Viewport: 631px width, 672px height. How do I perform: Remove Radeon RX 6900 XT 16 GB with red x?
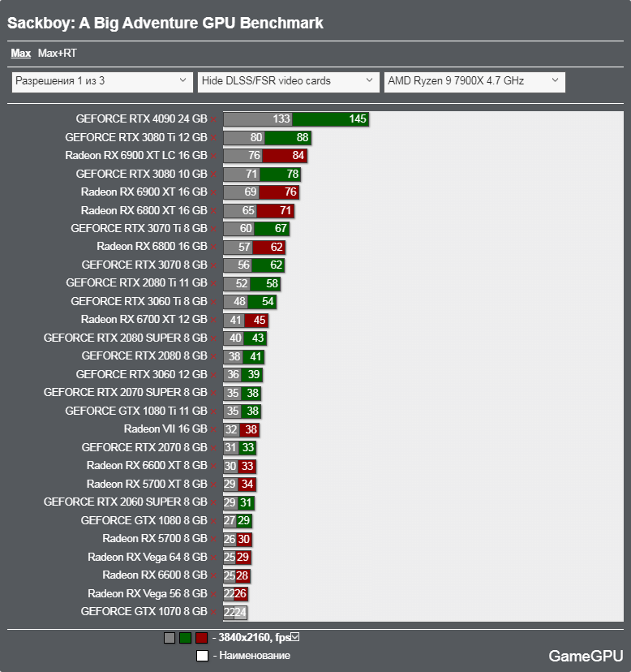coord(213,192)
